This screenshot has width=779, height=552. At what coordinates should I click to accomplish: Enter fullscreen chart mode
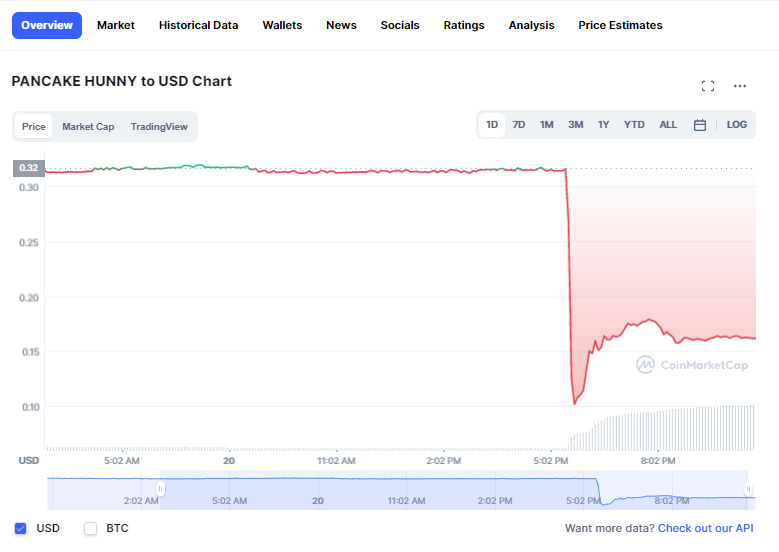[708, 86]
